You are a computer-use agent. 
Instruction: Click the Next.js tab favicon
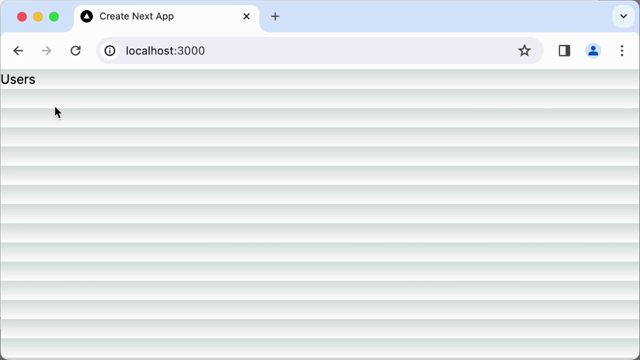87,16
